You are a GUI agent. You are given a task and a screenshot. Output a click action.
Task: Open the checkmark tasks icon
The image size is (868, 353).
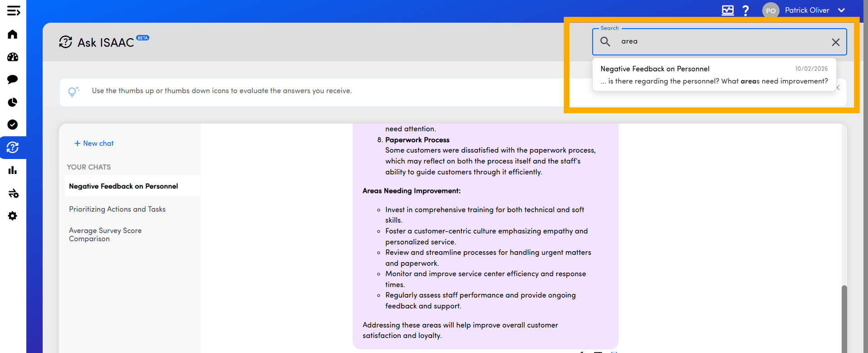point(13,125)
